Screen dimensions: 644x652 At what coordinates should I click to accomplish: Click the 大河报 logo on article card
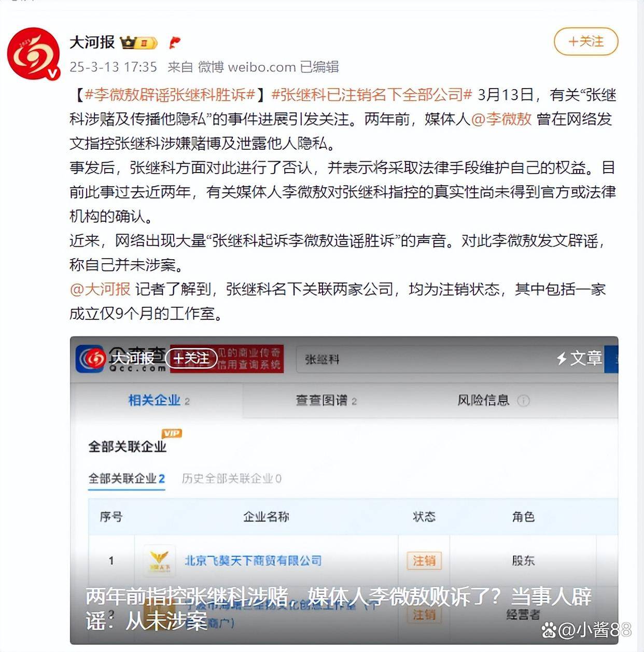(94, 358)
